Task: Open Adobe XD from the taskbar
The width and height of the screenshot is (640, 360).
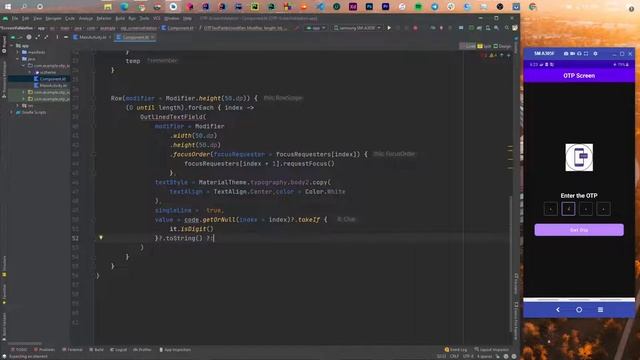Action: [353, 7]
